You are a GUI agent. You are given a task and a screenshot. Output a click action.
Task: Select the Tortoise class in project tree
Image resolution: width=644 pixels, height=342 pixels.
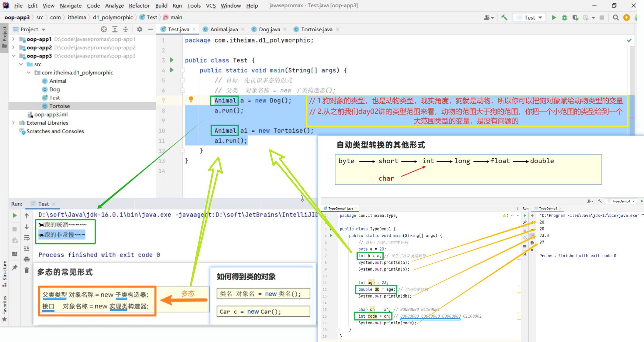pyautogui.click(x=59, y=106)
